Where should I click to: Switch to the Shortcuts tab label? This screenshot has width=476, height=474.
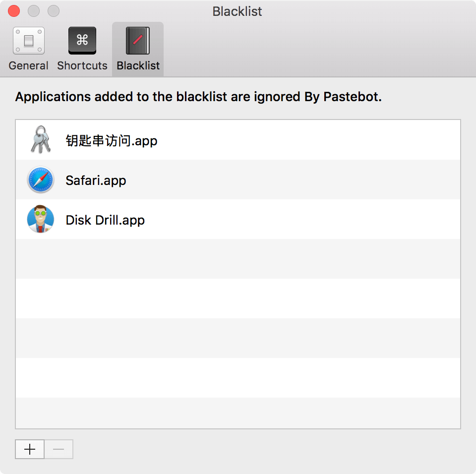pos(82,65)
